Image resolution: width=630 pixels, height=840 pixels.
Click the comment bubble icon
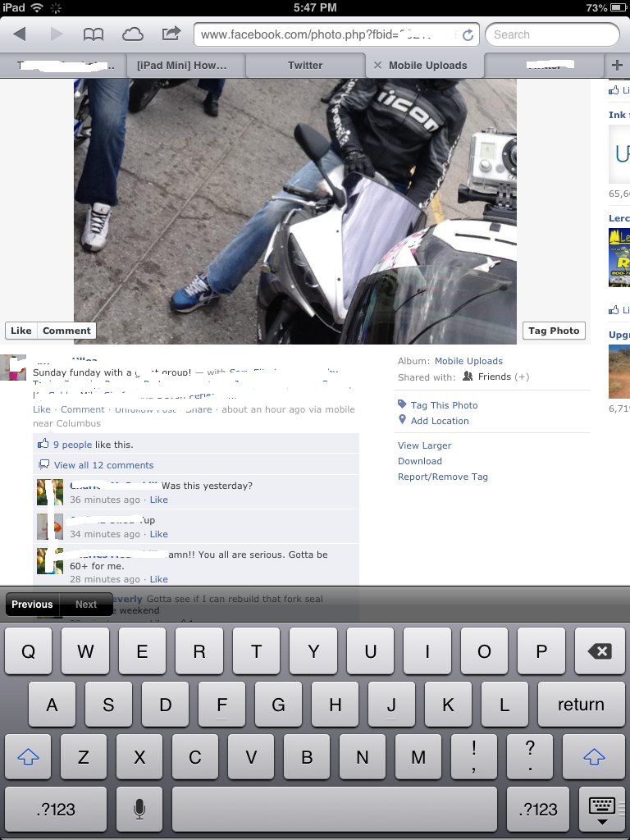click(44, 464)
